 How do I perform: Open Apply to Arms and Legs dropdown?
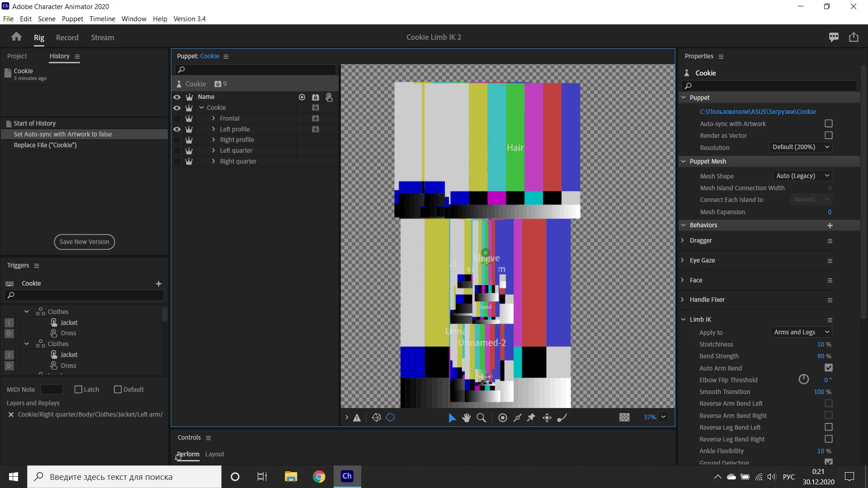(801, 332)
